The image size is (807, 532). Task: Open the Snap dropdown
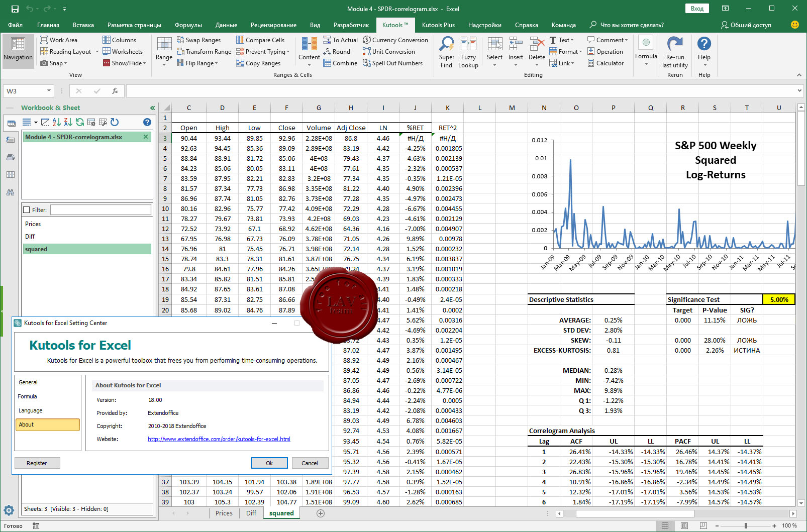(54, 63)
